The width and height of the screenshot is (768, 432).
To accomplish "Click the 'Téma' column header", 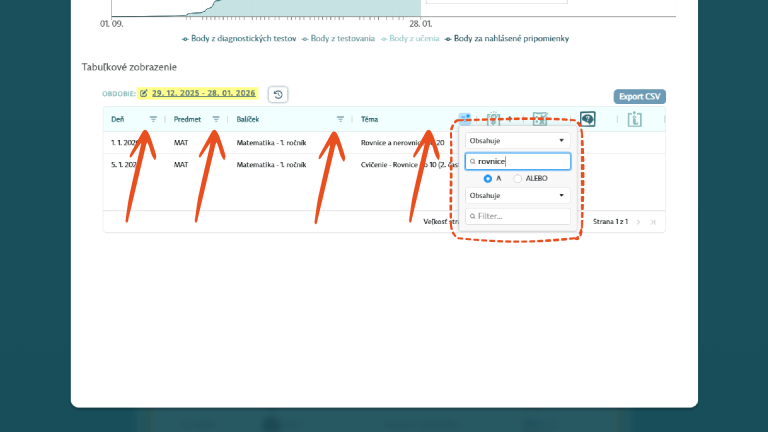I will click(x=370, y=119).
